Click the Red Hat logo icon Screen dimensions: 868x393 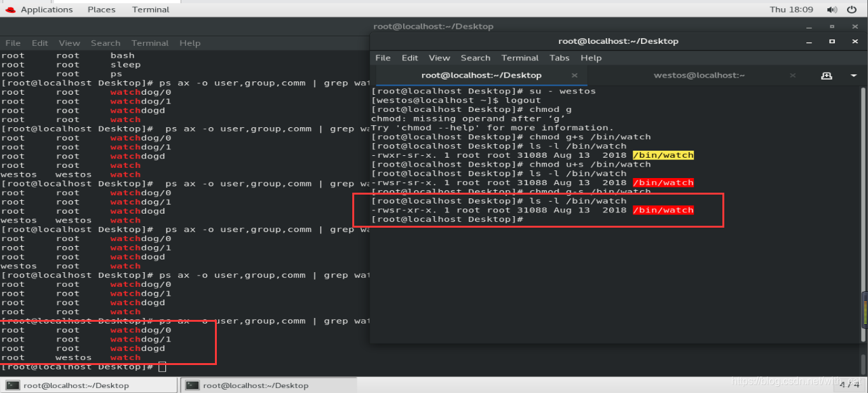click(x=10, y=10)
